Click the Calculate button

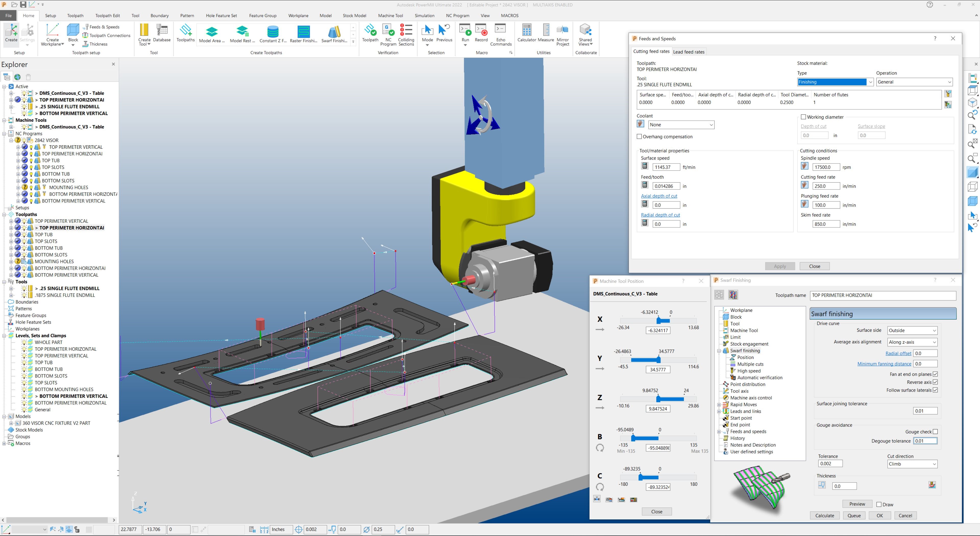click(824, 515)
